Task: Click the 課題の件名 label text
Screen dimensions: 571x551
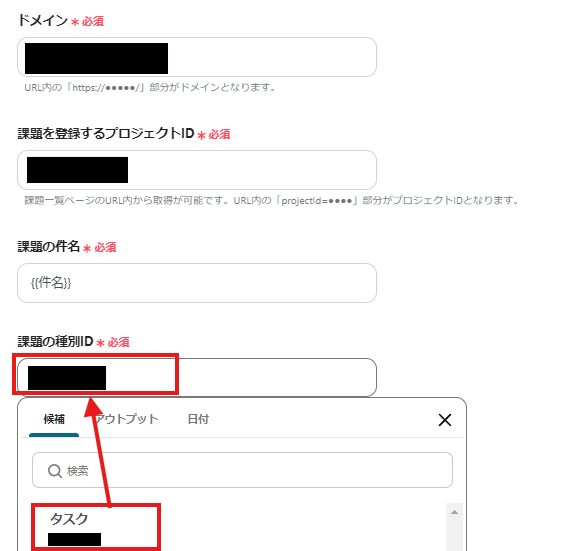Action: point(48,247)
